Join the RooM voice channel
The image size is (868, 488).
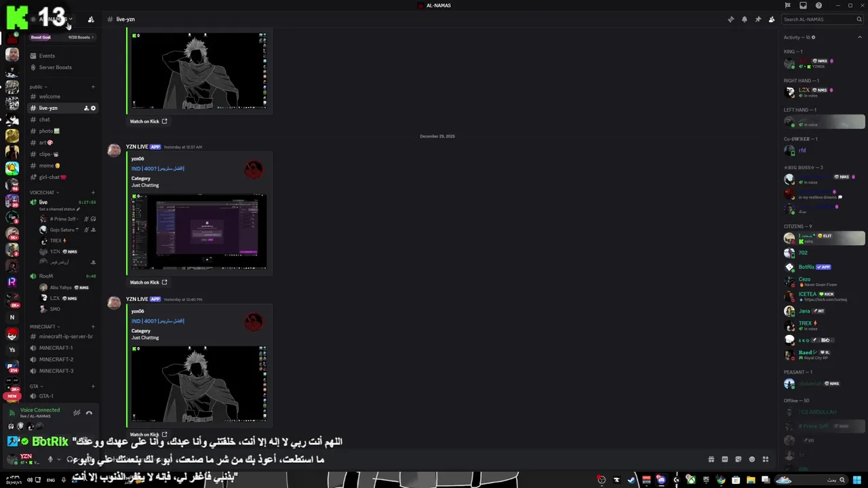tap(62, 276)
